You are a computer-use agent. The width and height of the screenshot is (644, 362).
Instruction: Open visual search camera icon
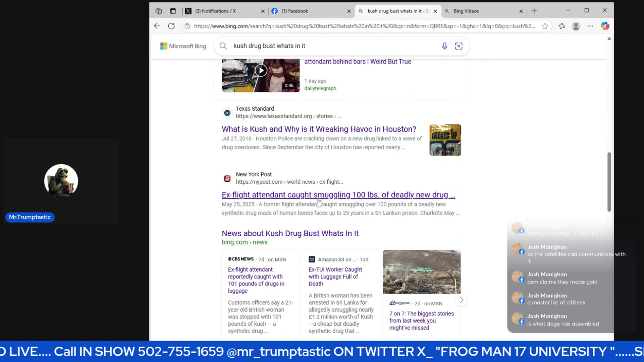pos(459,46)
